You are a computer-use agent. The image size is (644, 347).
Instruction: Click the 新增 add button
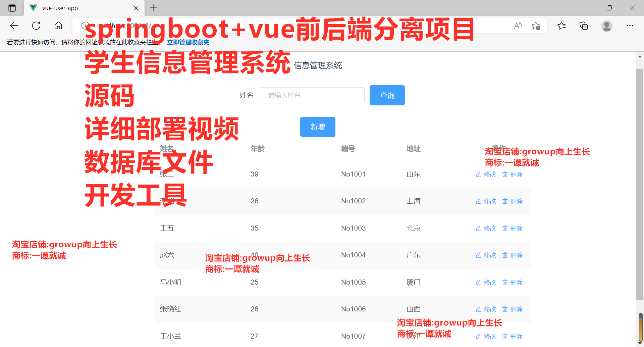pos(317,127)
